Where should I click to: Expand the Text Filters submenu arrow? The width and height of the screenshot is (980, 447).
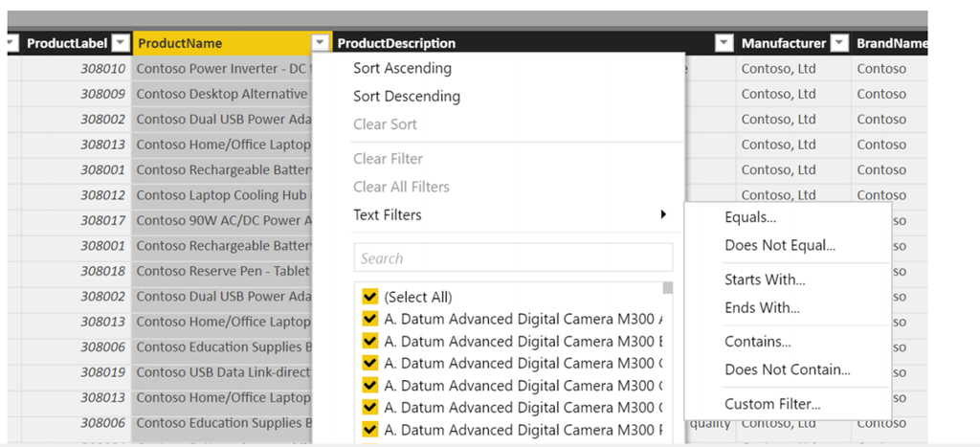click(662, 215)
